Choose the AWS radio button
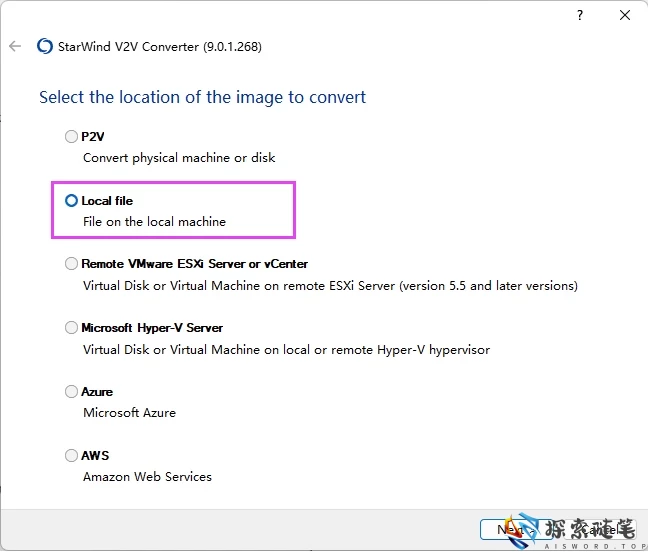Viewport: 648px width, 552px height. click(x=71, y=456)
